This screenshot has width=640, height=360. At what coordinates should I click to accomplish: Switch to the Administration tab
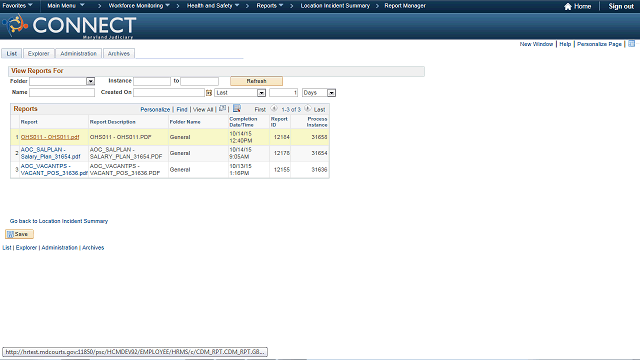78,53
